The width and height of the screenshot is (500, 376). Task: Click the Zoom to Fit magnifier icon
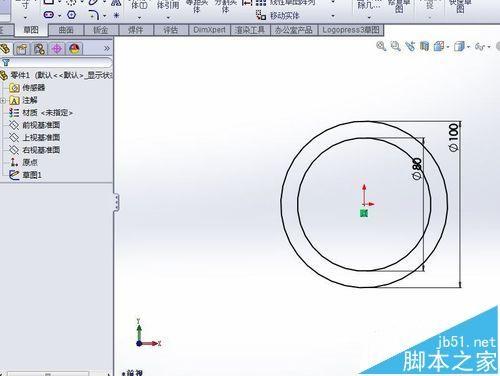coord(381,46)
